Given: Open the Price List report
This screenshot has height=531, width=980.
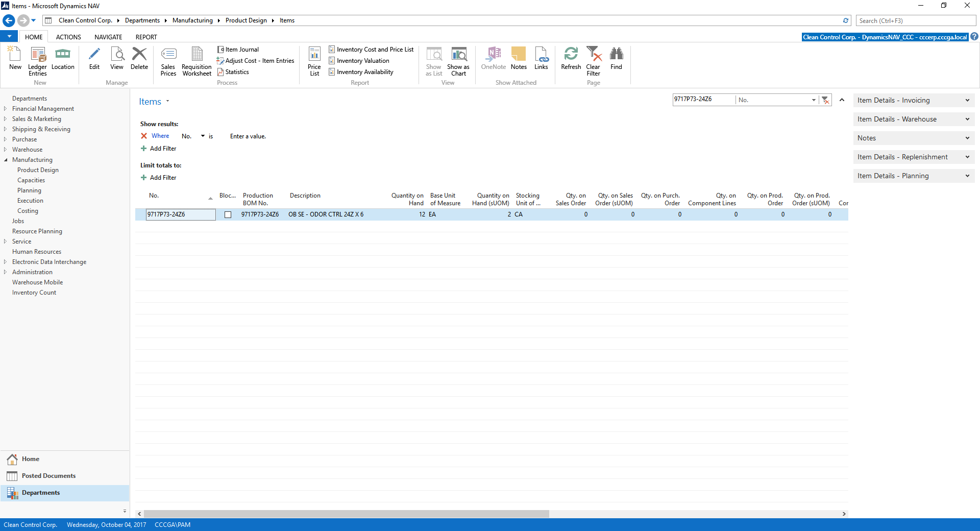Looking at the screenshot, I should (x=314, y=61).
